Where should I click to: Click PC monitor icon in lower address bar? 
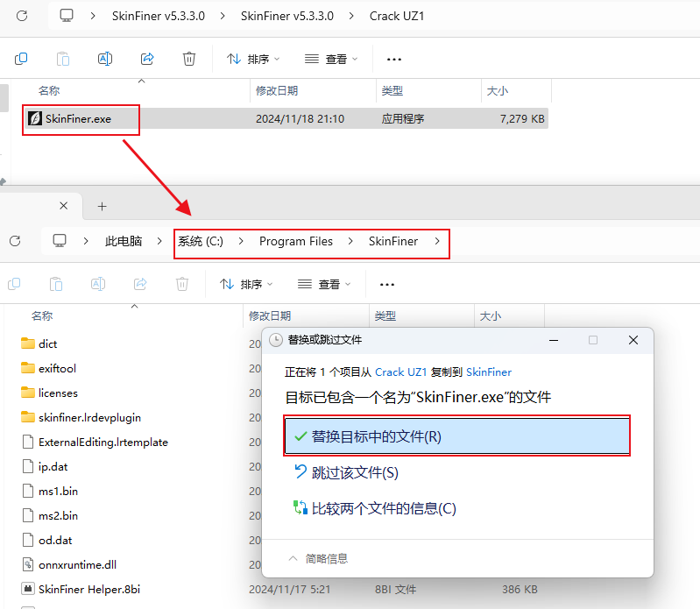pyautogui.click(x=60, y=241)
